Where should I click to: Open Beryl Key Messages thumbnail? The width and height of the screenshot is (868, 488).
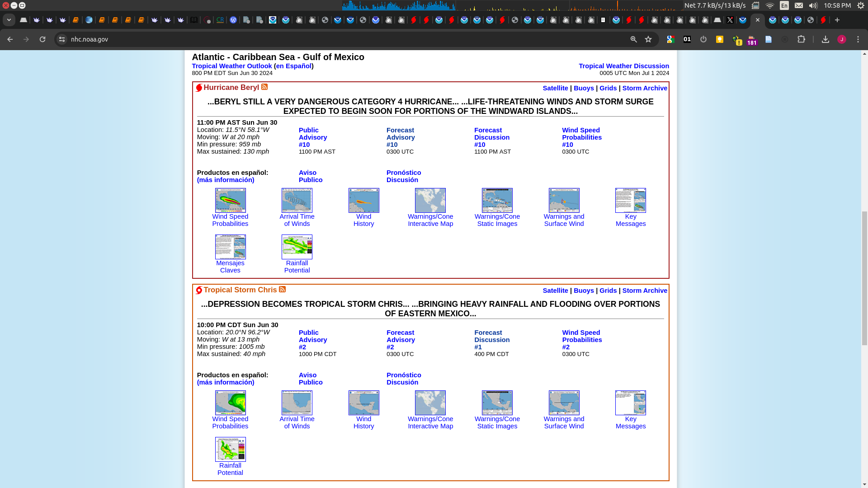pos(631,200)
